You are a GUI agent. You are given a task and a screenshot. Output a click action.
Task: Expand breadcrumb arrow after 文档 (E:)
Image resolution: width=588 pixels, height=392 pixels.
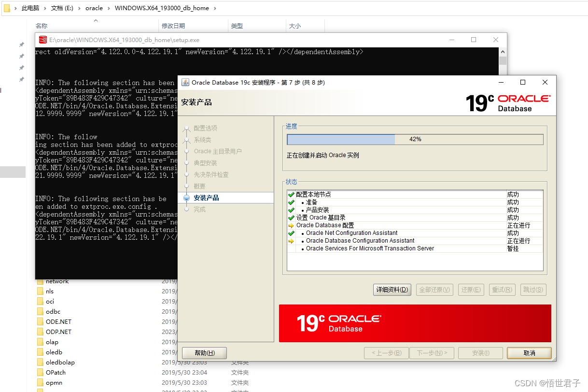click(x=80, y=8)
